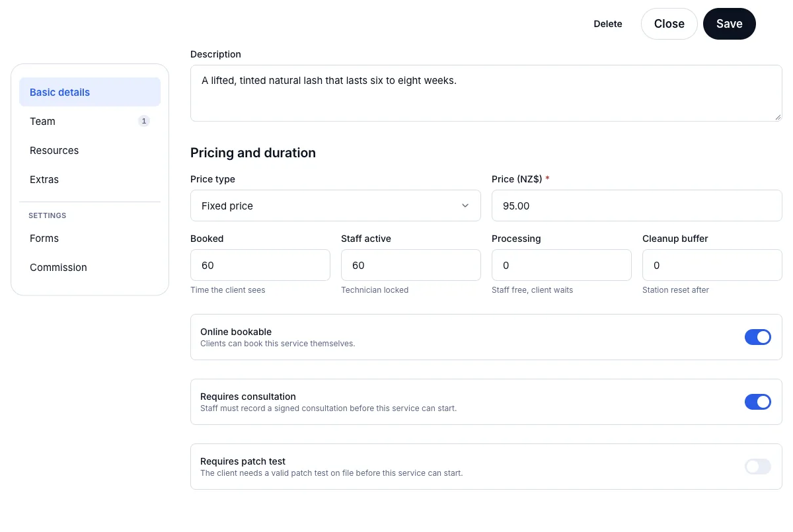This screenshot has width=793, height=532.
Task: Click the 'Cleanup buffer' field label
Action: click(675, 239)
